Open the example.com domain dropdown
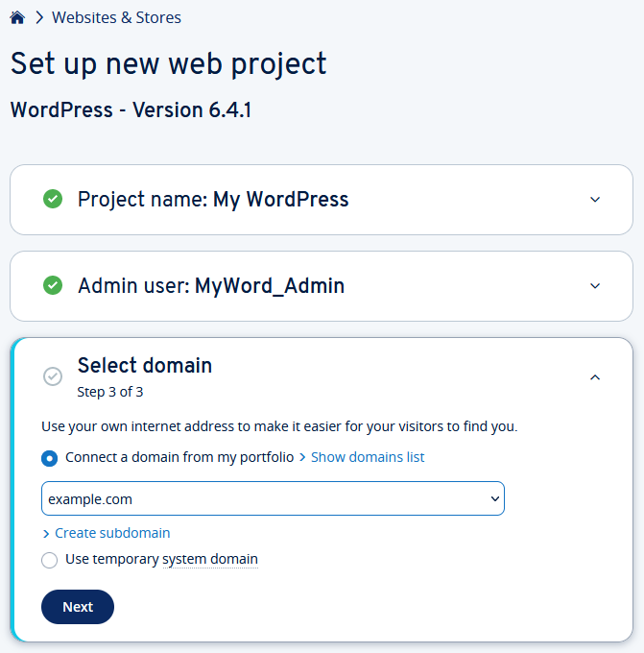This screenshot has height=653, width=644. point(273,498)
